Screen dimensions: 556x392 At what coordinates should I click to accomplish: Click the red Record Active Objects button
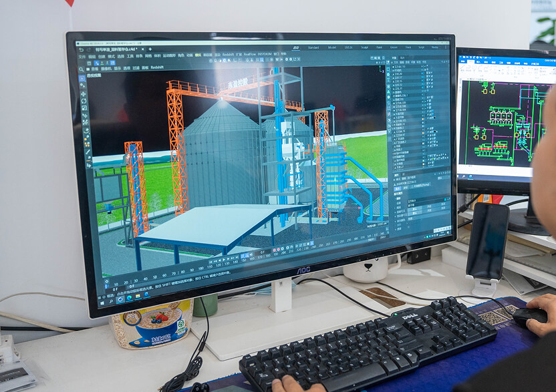click(x=274, y=250)
